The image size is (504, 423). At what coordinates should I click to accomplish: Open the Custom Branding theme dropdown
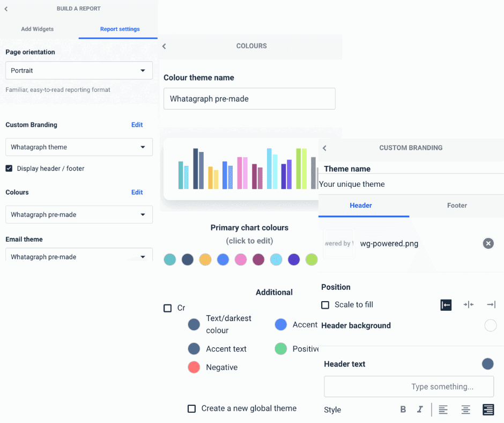point(79,147)
